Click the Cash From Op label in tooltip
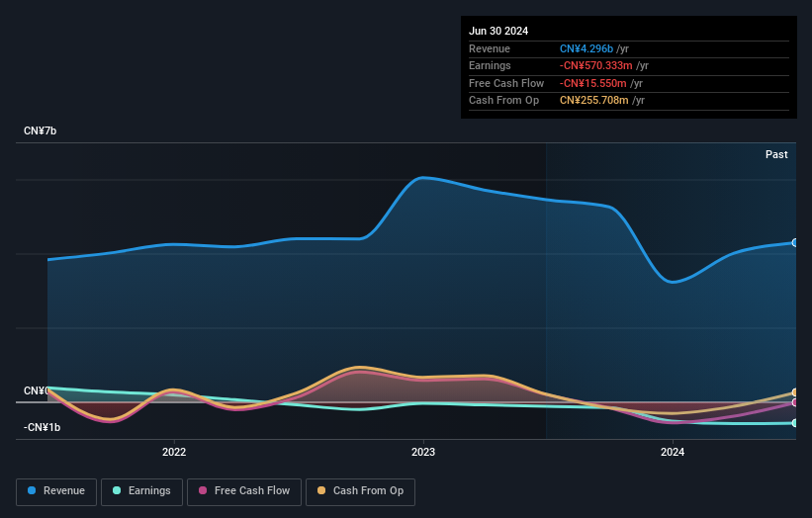Viewport: 812px width, 518px height. [503, 101]
